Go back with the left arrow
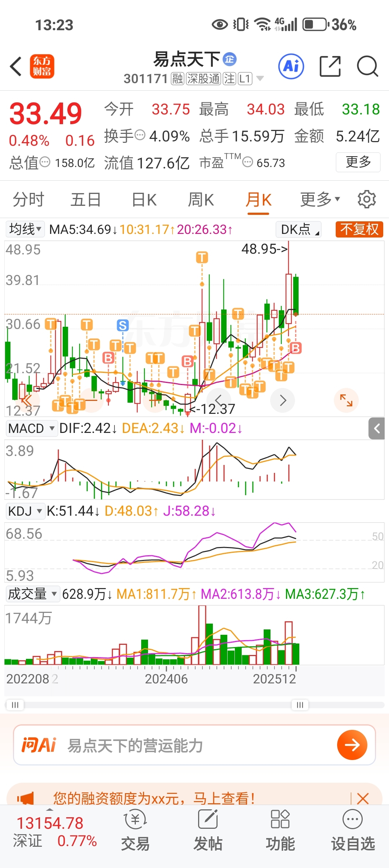Viewport: 389px width, 868px height. point(16,67)
